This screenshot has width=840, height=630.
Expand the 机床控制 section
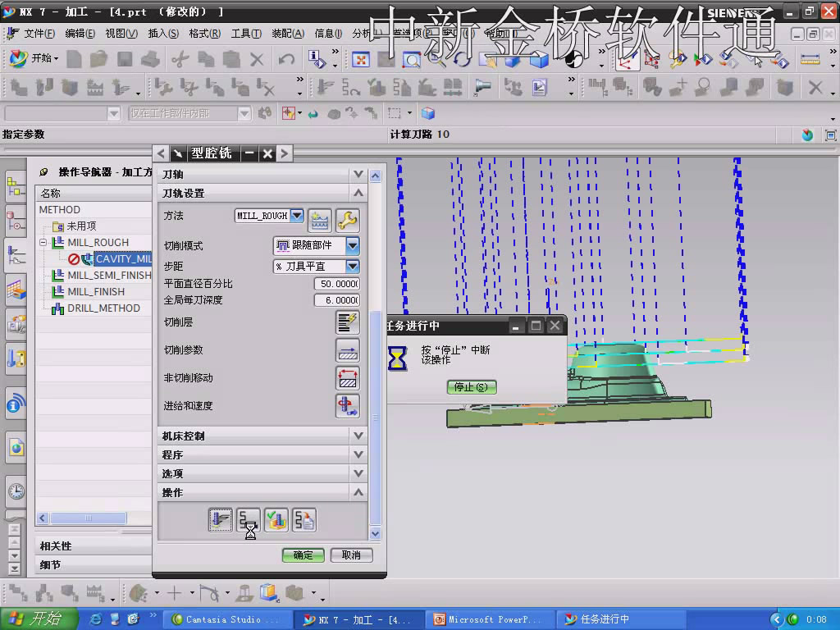358,436
